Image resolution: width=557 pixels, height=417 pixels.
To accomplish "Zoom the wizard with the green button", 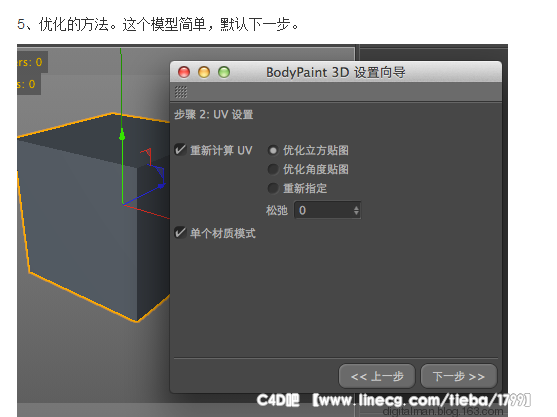I will point(224,72).
